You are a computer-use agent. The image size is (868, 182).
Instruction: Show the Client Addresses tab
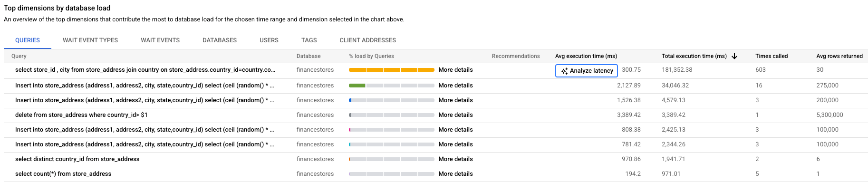click(368, 40)
